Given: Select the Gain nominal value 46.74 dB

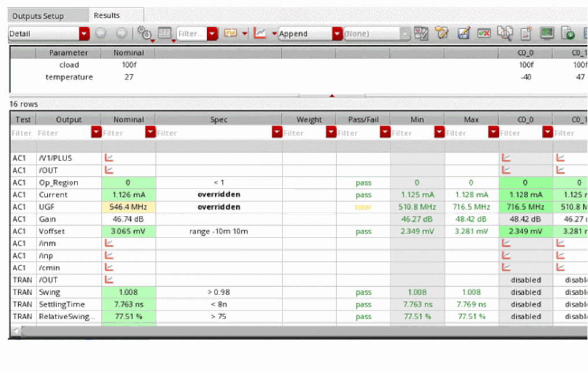Looking at the screenshot, I should click(128, 219).
